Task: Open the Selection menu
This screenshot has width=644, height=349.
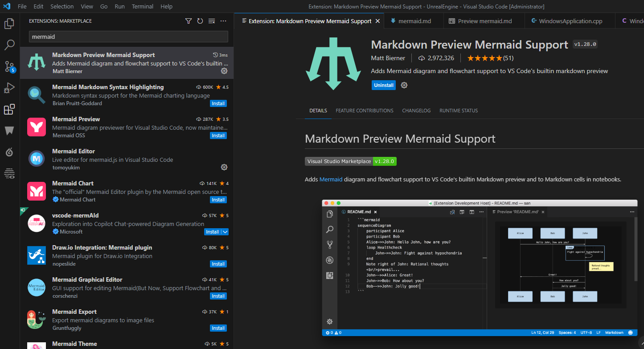Action: click(x=62, y=6)
